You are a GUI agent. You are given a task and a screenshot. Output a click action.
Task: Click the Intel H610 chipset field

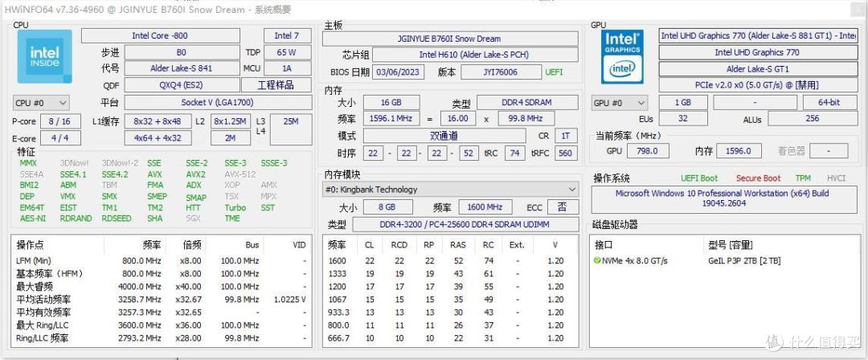[x=474, y=55]
